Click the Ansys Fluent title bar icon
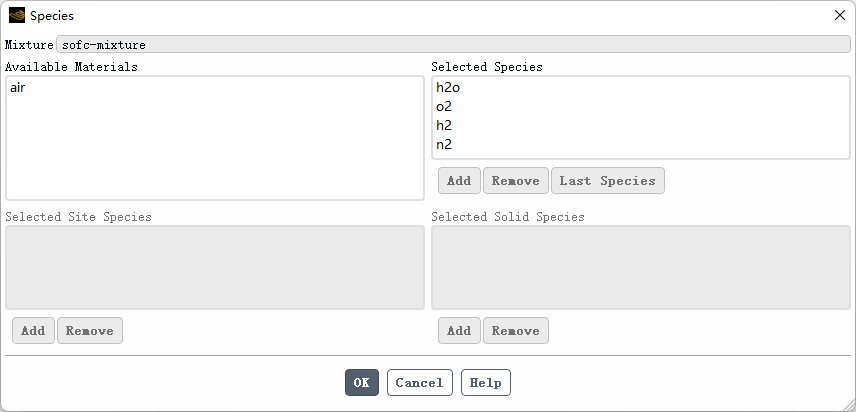Screen dimensions: 856x412 [17, 16]
